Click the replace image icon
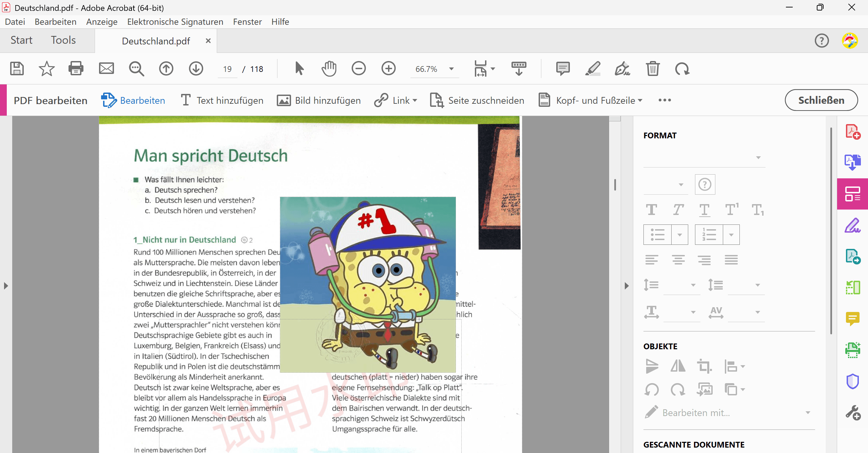The image size is (868, 453). (704, 390)
